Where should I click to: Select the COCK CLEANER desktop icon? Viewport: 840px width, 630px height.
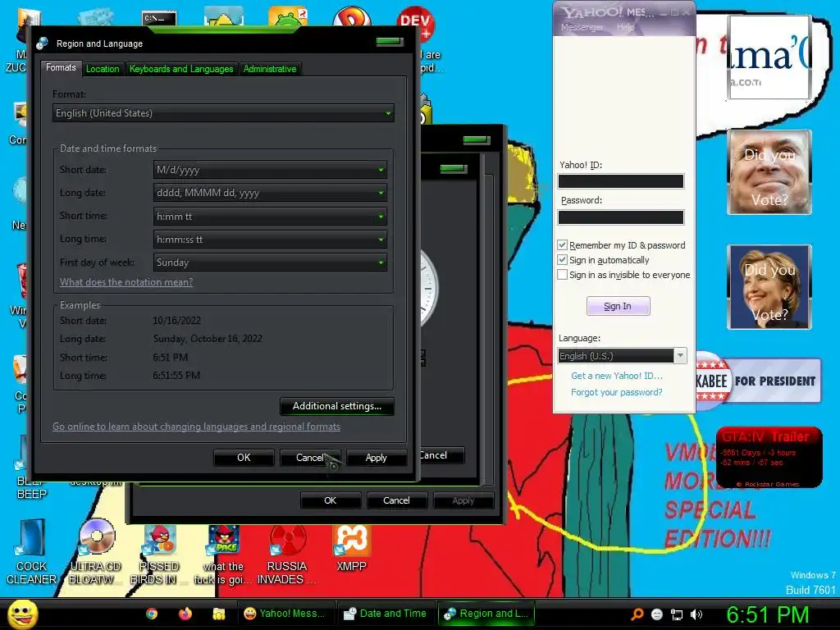[x=31, y=552]
